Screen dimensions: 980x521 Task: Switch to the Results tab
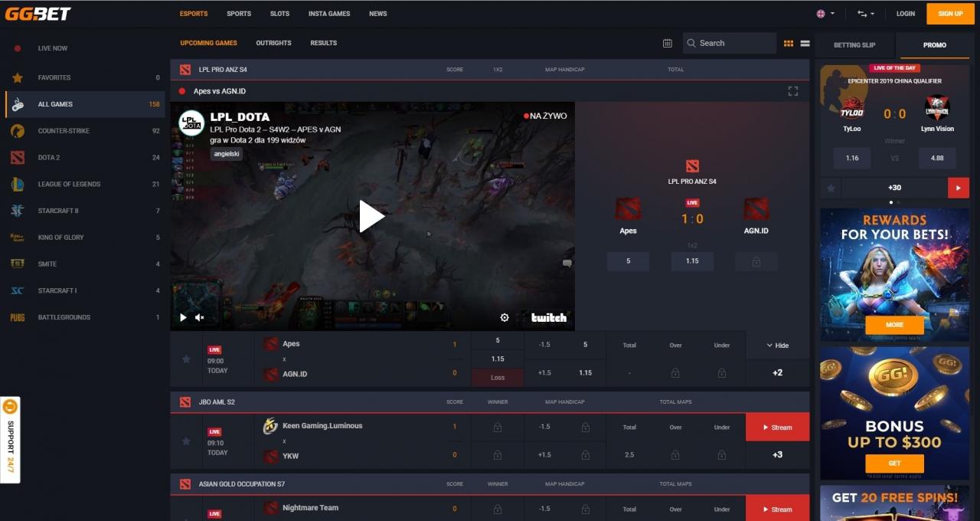tap(323, 43)
